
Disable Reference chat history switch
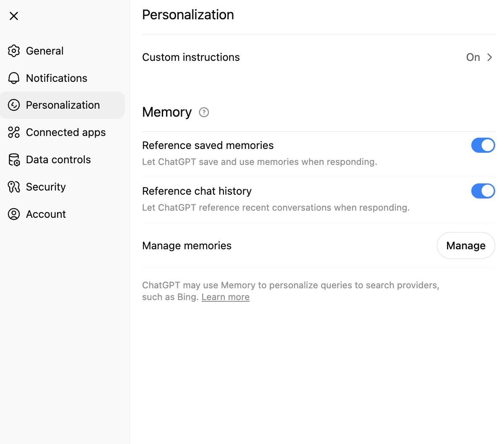[483, 191]
